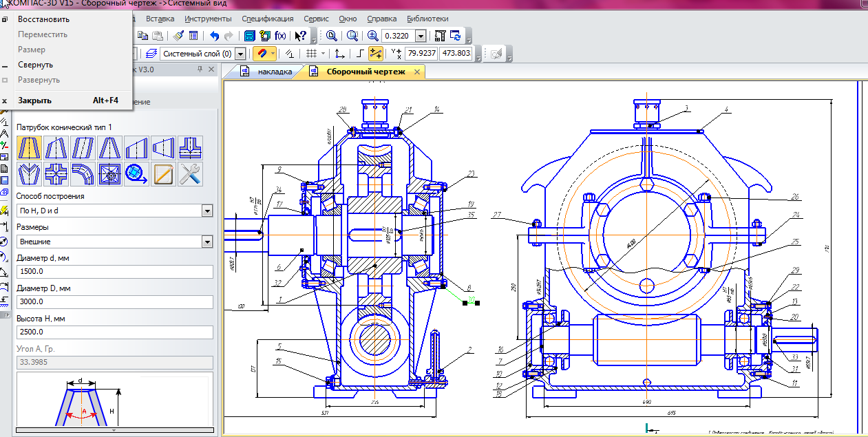Image resolution: width=868 pixels, height=437 pixels.
Task: Open the wrench and screwdriver settings icon
Action: (x=190, y=175)
